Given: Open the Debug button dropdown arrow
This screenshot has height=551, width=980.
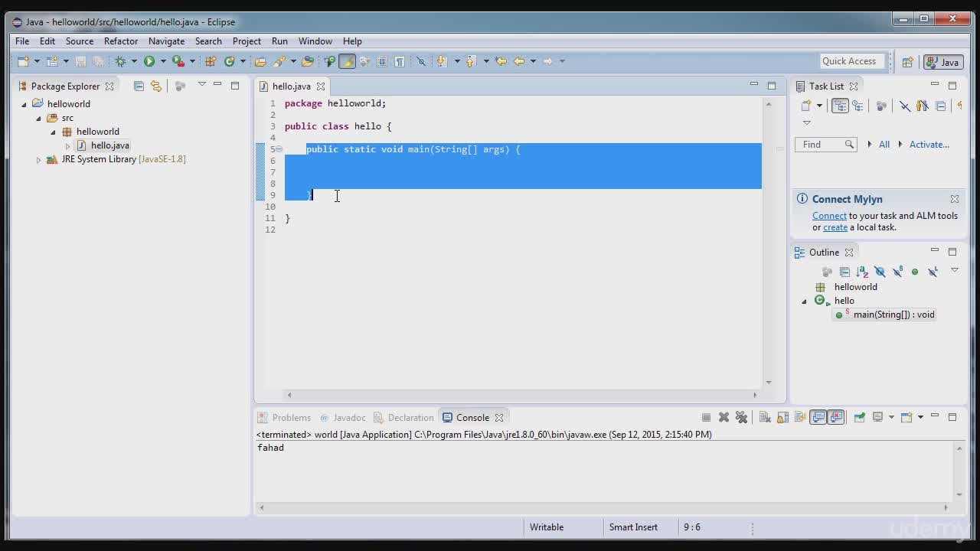Looking at the screenshot, I should coord(134,61).
